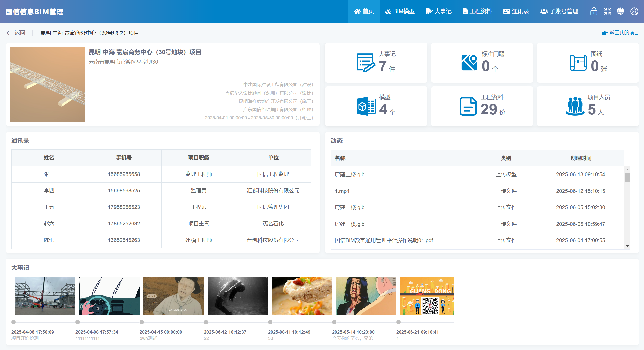This screenshot has width=644, height=350.
Task: Click the 29 份 documents count
Action: pos(493,109)
